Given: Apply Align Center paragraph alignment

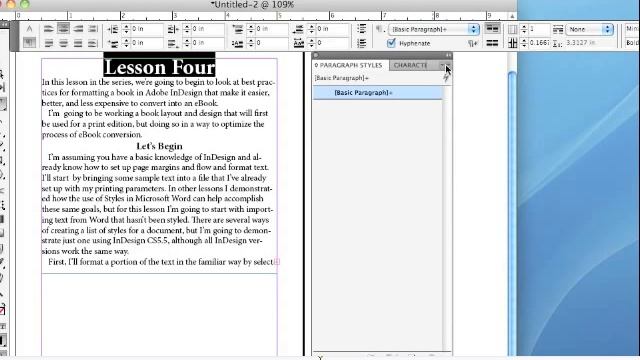Looking at the screenshot, I should tap(63, 29).
